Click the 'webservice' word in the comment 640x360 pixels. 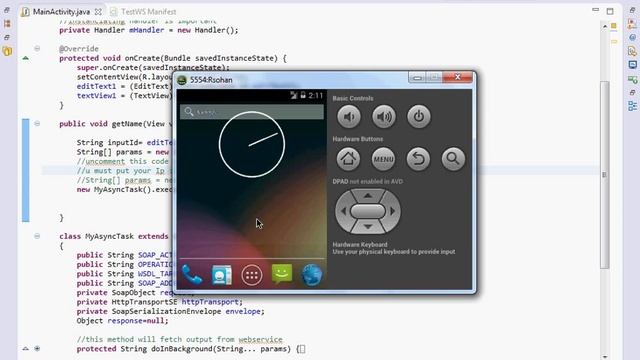pyautogui.click(x=260, y=340)
